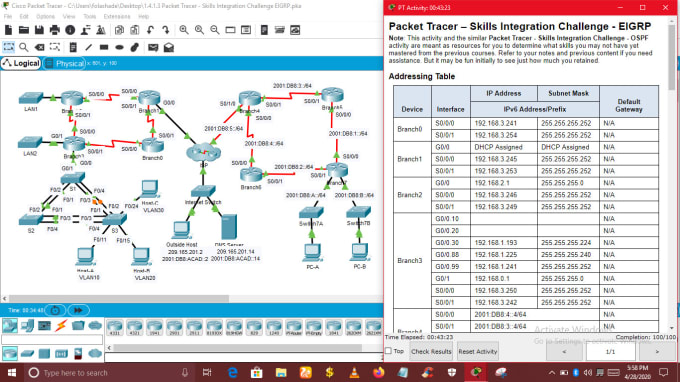This screenshot has height=382, width=680.
Task: Click the Fast Forward Time button
Action: tap(78, 310)
